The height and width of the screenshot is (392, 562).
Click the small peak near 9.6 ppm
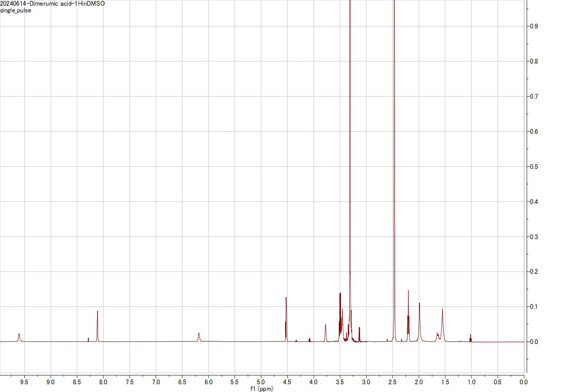point(19,336)
